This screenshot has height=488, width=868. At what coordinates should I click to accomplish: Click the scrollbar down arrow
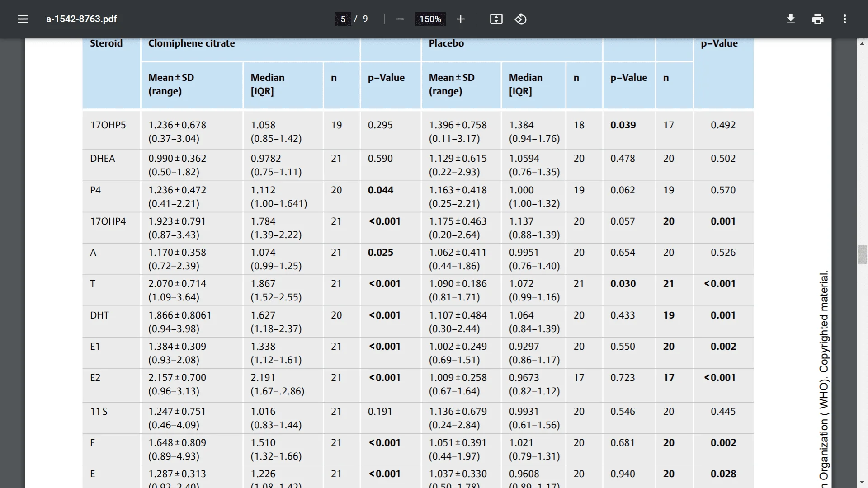(x=862, y=483)
